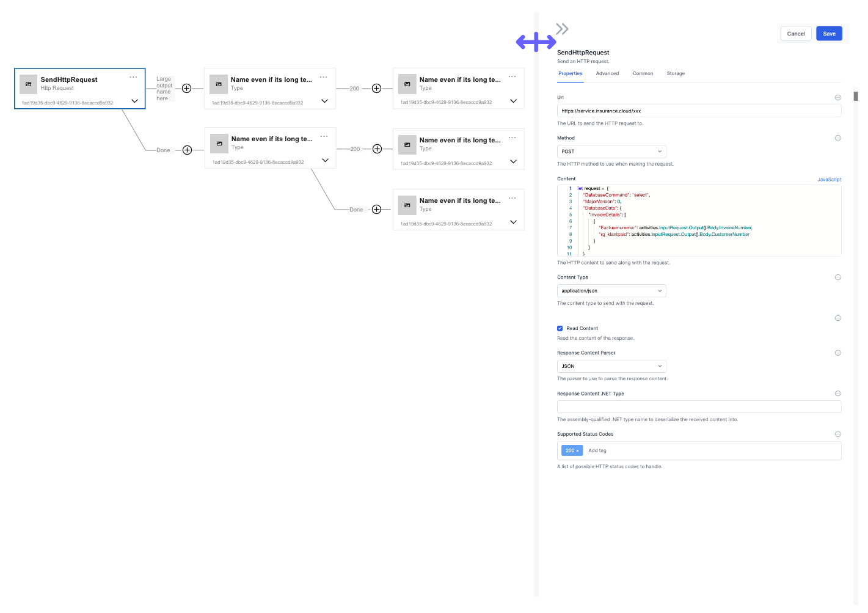
Task: Open options icon beside Response Content Parser
Action: (x=838, y=353)
